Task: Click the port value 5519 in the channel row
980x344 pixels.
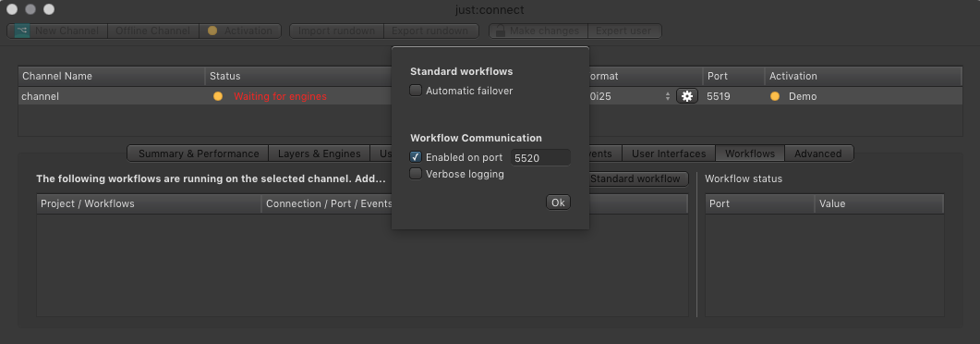Action: (718, 96)
